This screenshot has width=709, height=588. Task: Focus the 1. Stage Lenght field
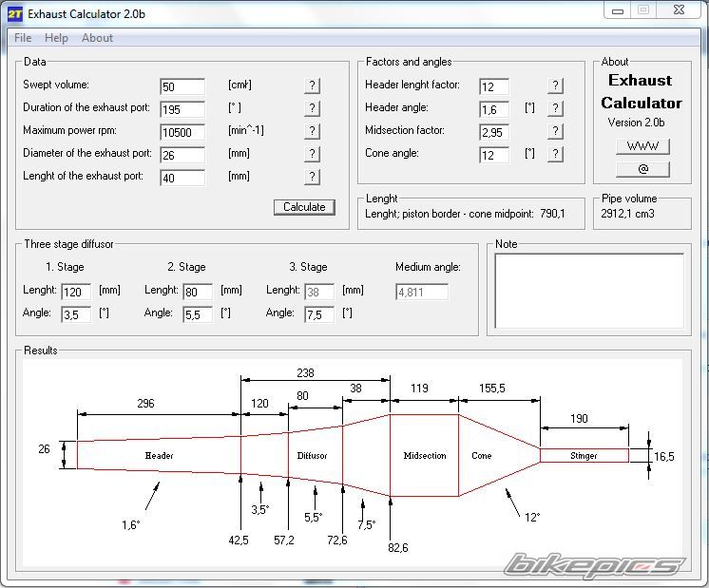click(76, 292)
